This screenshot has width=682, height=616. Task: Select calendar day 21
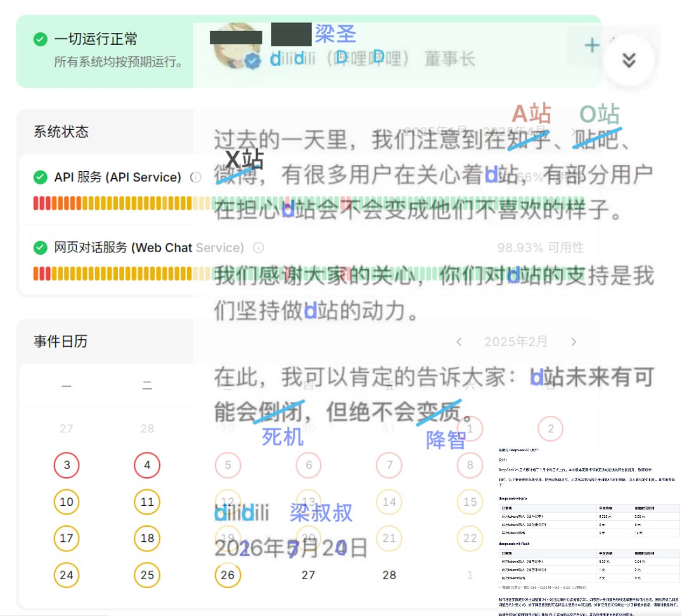pyautogui.click(x=389, y=538)
